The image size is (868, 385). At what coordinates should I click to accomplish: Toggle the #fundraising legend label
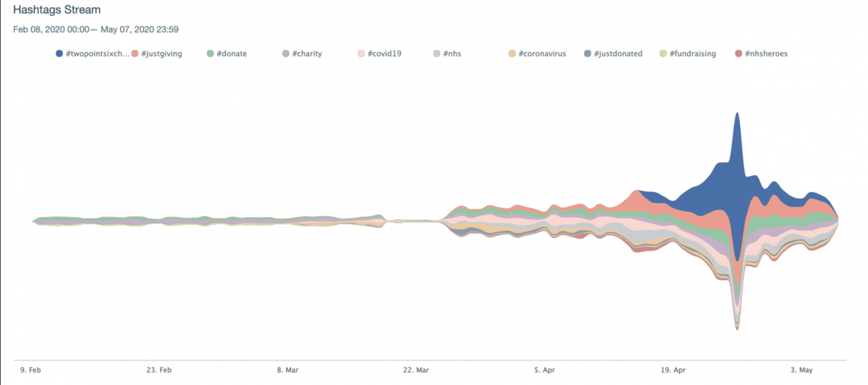[692, 54]
